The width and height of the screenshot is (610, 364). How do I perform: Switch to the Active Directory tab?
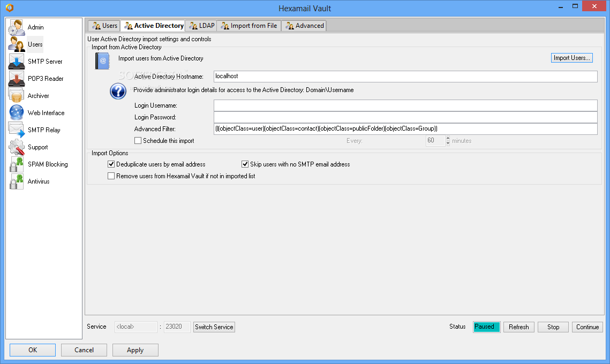(x=153, y=26)
